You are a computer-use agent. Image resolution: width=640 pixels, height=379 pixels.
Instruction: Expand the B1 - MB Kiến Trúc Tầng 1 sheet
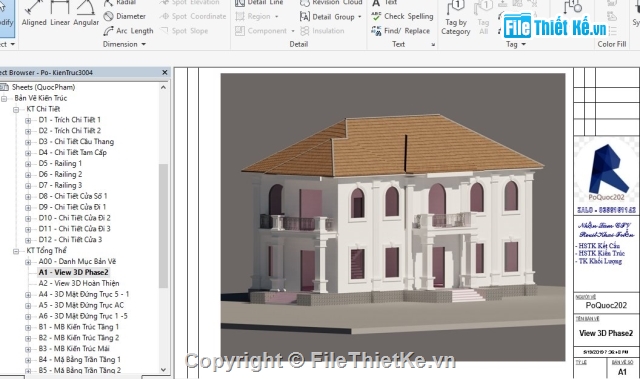[x=28, y=327]
